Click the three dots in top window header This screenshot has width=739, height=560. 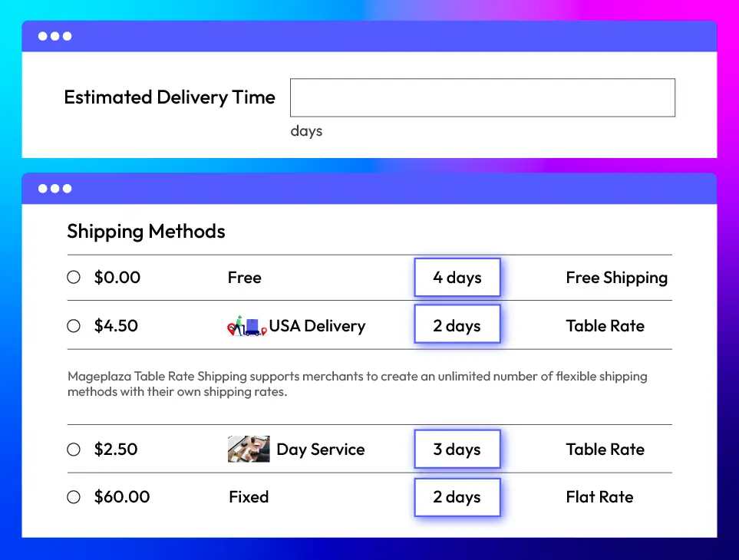(54, 36)
